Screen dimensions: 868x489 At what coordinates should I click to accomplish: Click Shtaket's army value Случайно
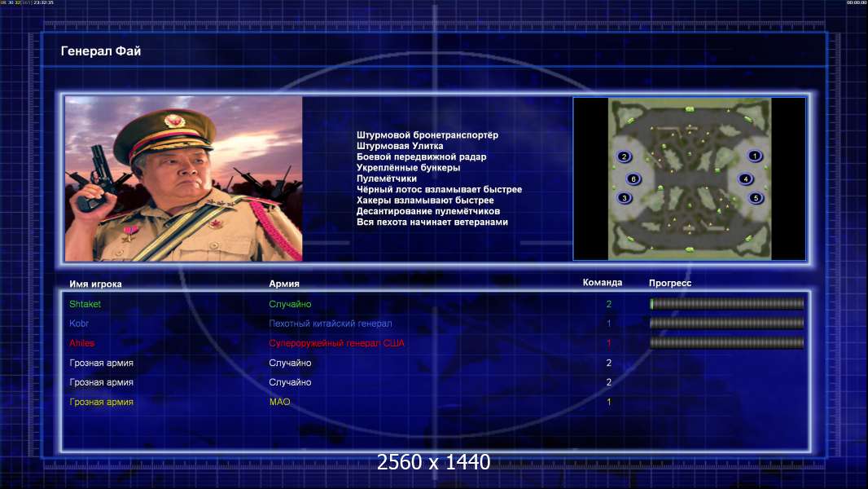(x=290, y=304)
